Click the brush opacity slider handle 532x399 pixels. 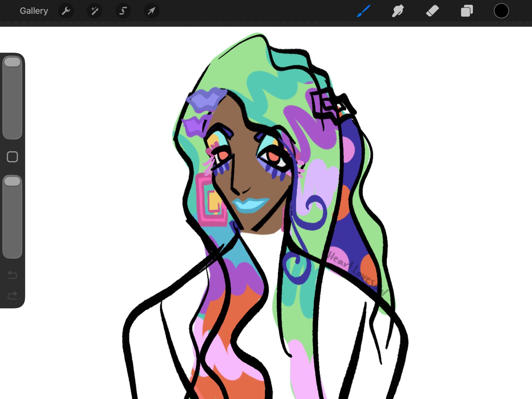pyautogui.click(x=12, y=181)
